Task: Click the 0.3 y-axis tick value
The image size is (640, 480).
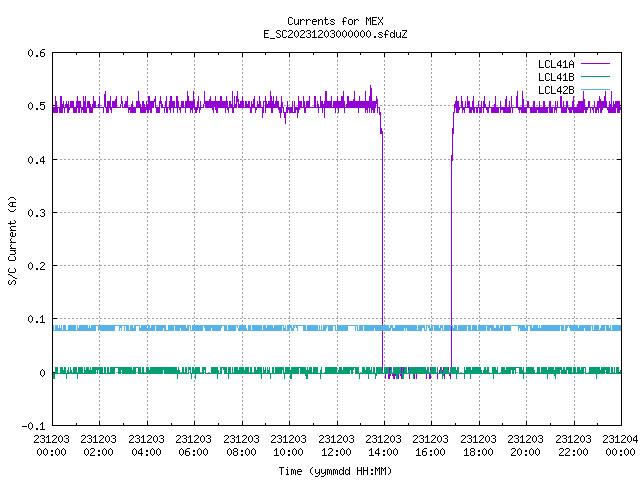Action: click(36, 213)
